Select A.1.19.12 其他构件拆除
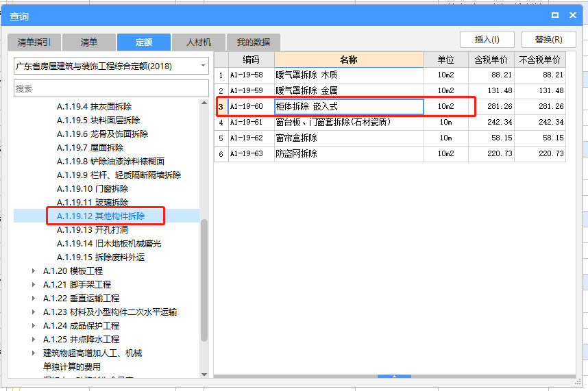The image size is (588, 391). tap(101, 216)
